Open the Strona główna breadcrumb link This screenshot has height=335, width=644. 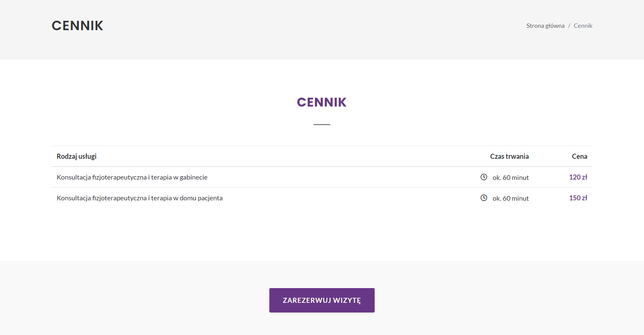pos(545,26)
